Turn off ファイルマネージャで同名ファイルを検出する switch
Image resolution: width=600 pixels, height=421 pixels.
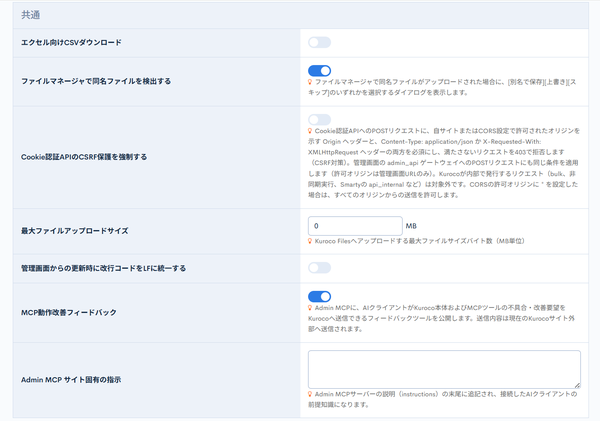pyautogui.click(x=320, y=71)
